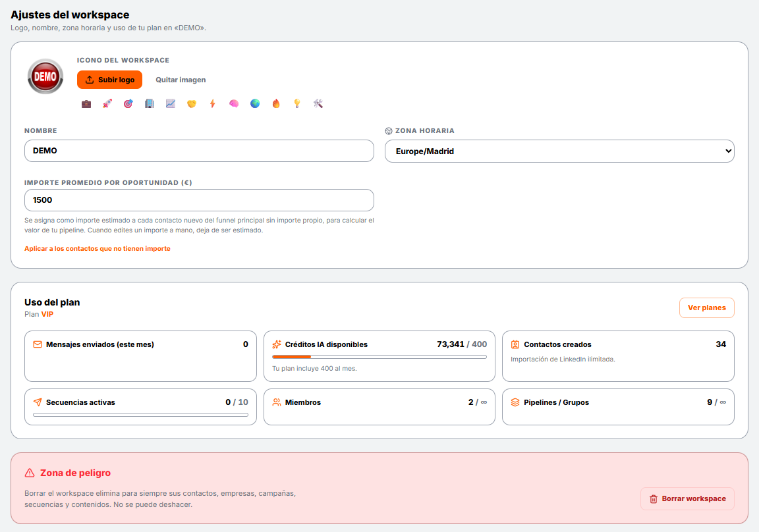The height and width of the screenshot is (532, 759).
Task: Choose the office building emoji
Action: 150,103
